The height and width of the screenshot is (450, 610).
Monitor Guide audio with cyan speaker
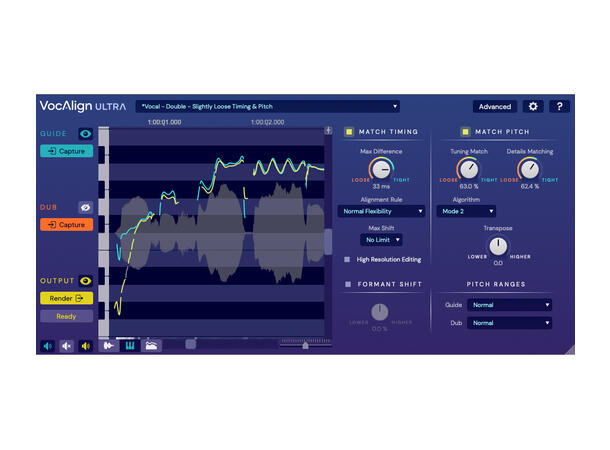pos(48,346)
